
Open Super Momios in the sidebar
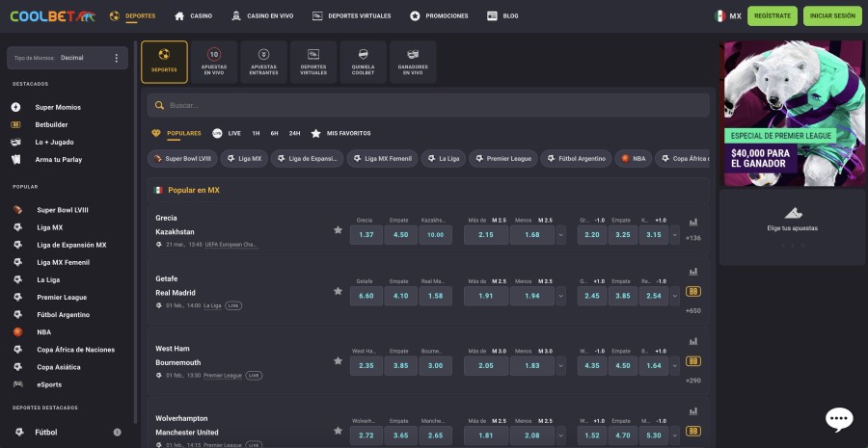pyautogui.click(x=58, y=107)
